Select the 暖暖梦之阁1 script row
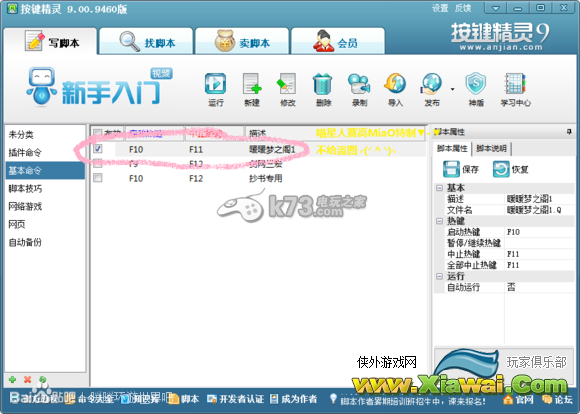 coord(258,149)
